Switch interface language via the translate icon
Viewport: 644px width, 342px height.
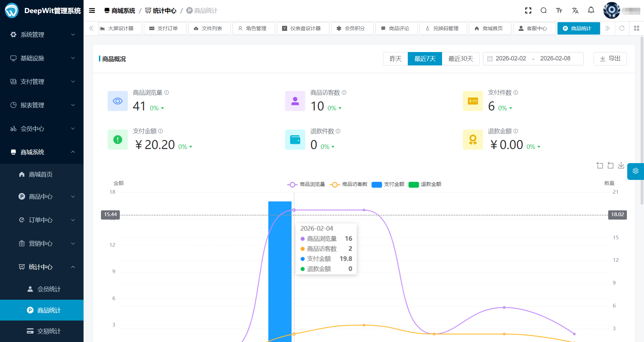(x=575, y=10)
